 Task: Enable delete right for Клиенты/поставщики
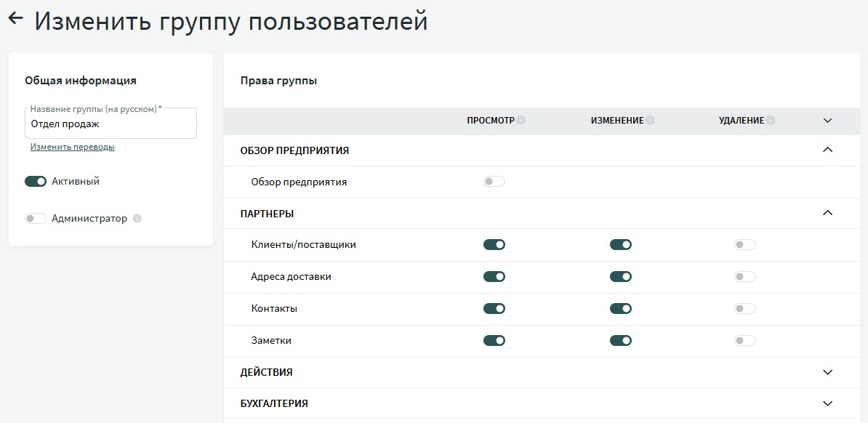click(744, 245)
